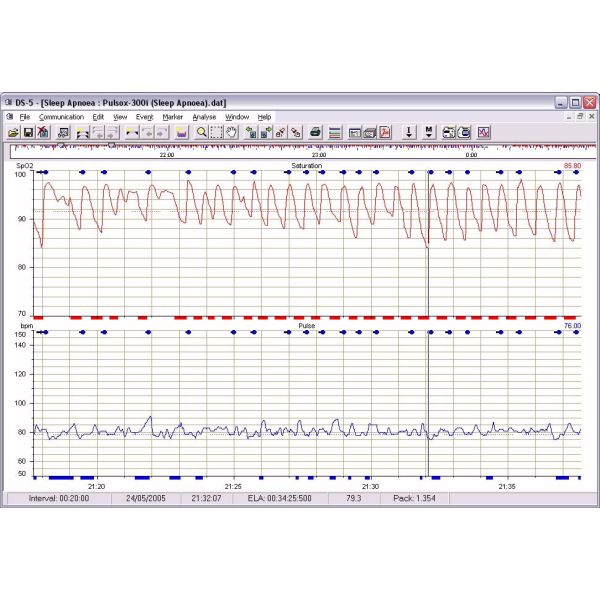Click the left green arrow data icon

pyautogui.click(x=251, y=133)
